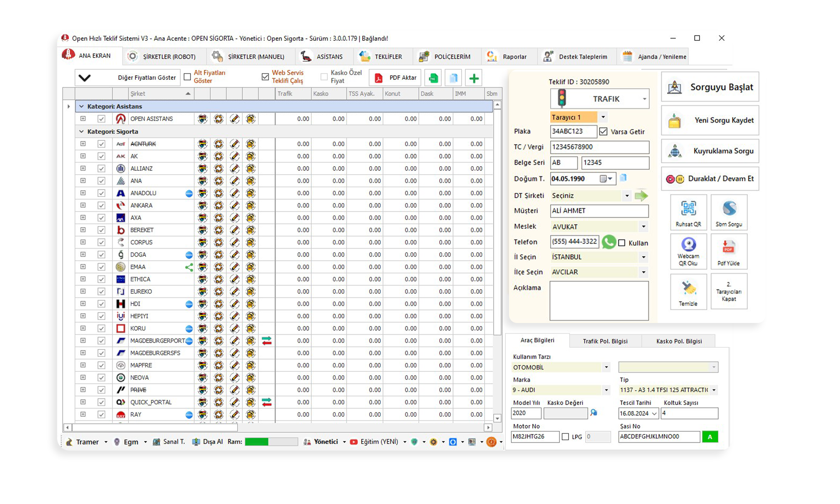Uncheck the ALLIANZ company checkbox
Screen dimensions: 840x504
point(101,169)
